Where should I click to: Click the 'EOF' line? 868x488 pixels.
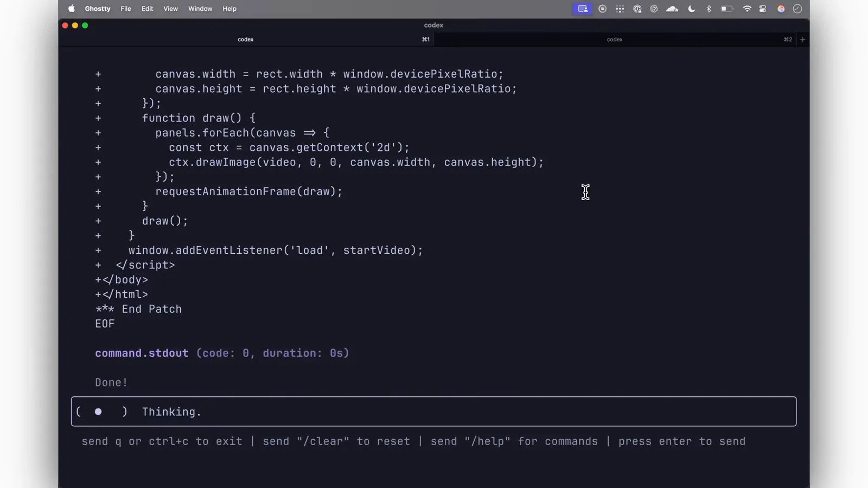coord(105,324)
